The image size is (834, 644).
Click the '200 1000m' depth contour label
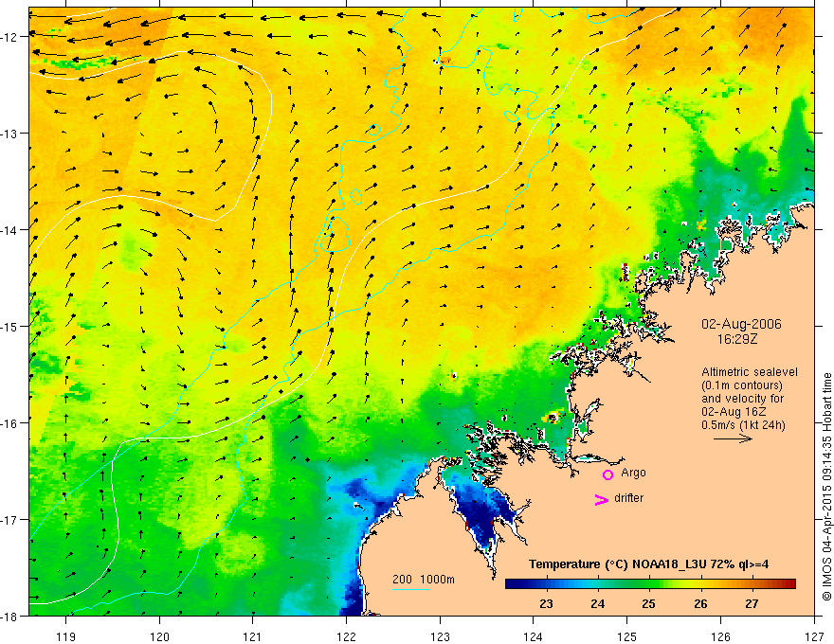tap(424, 580)
